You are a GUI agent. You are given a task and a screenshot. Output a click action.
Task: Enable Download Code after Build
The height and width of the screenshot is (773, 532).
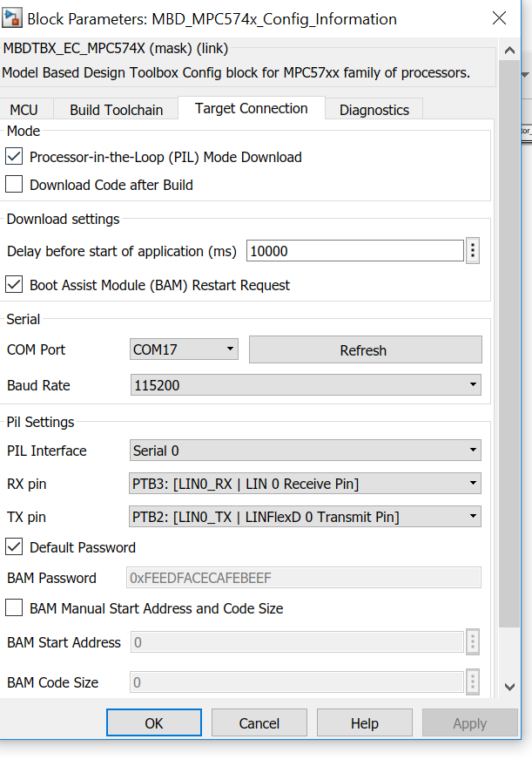point(14,185)
